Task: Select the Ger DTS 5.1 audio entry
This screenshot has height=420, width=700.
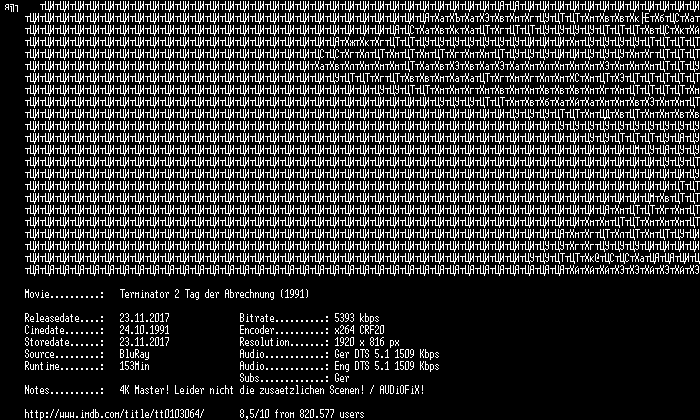Action: (x=387, y=354)
